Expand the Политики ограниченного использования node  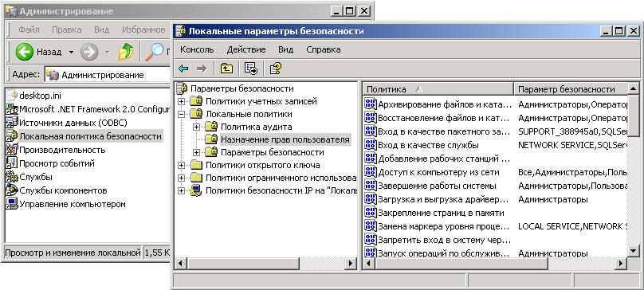click(181, 178)
